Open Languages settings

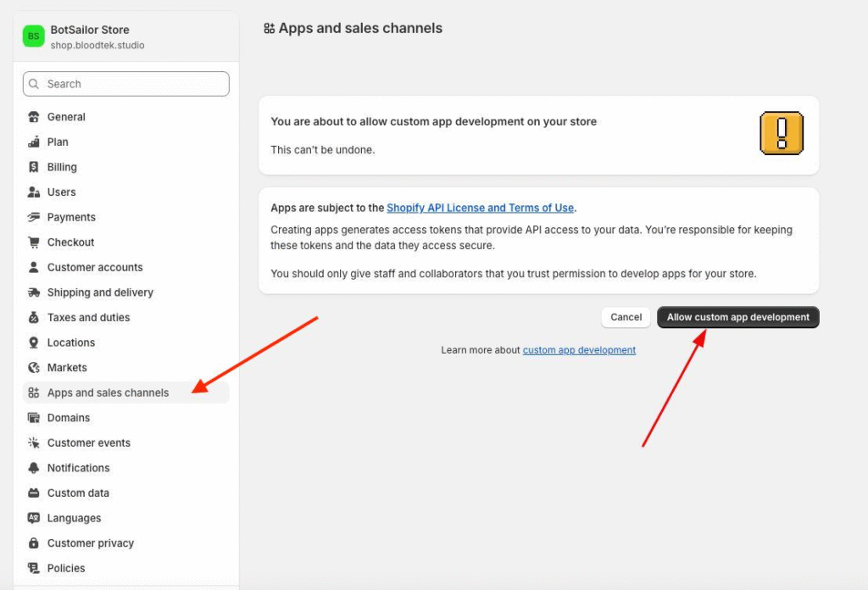[x=125, y=518]
